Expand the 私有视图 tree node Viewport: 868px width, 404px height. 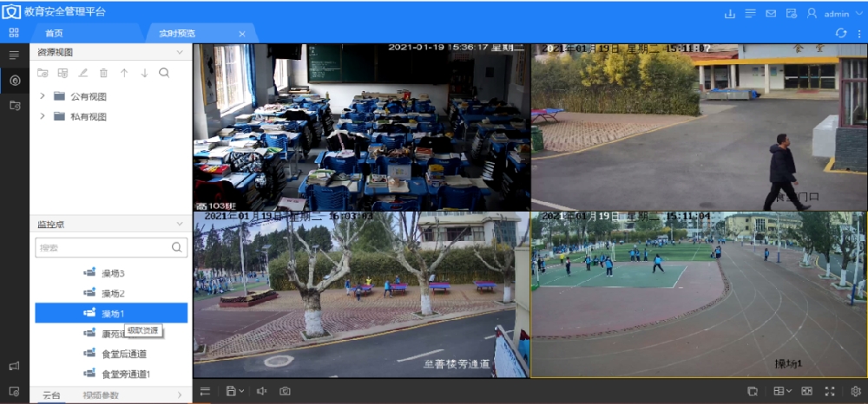coord(43,116)
